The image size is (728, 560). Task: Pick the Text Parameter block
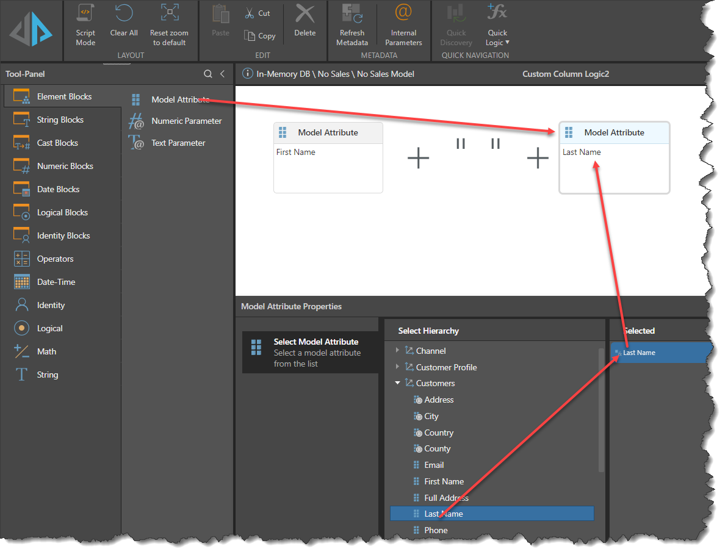coord(178,143)
